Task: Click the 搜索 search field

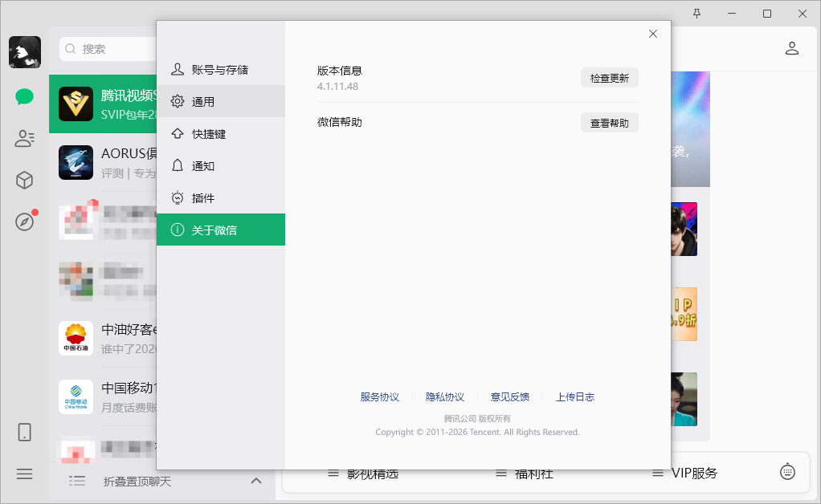Action: [108, 49]
